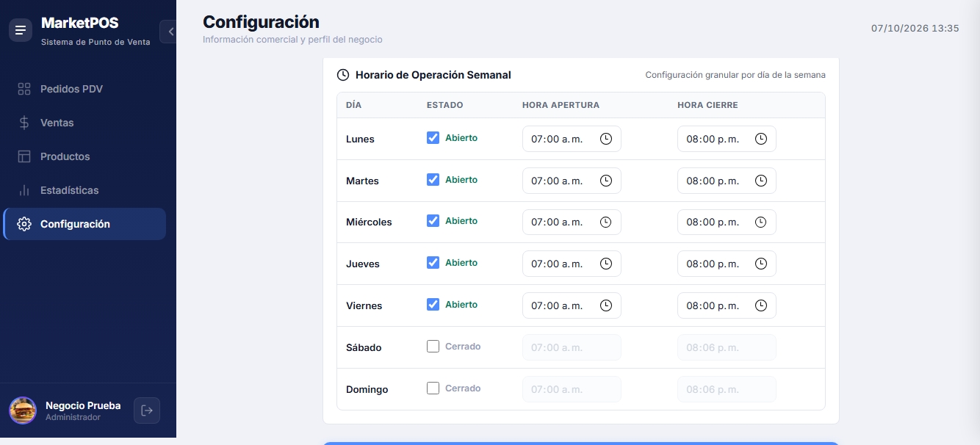Click the HORA CIERRE column header
The height and width of the screenshot is (445, 980).
(707, 105)
